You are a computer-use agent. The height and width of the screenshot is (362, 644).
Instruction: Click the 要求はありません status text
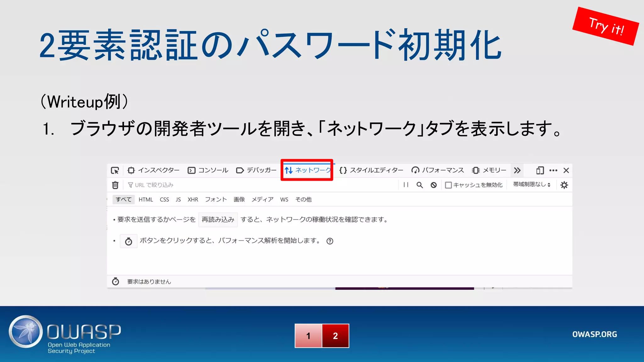(149, 282)
